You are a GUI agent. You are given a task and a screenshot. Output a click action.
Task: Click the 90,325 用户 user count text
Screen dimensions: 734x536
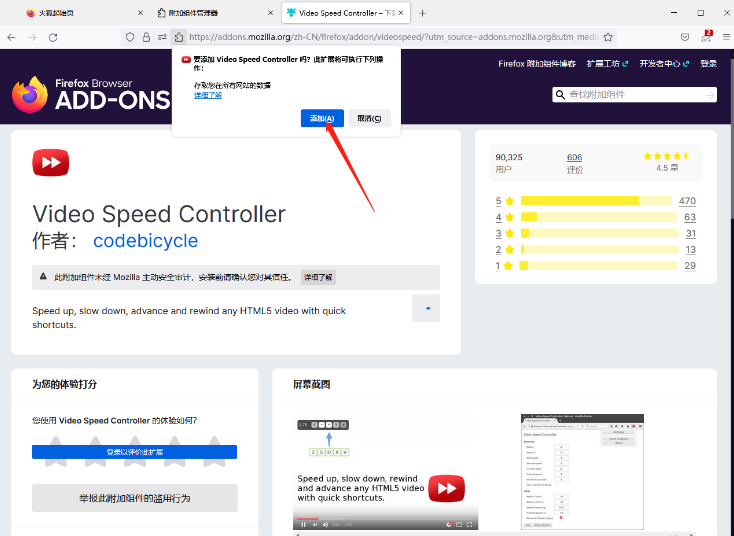pos(509,163)
